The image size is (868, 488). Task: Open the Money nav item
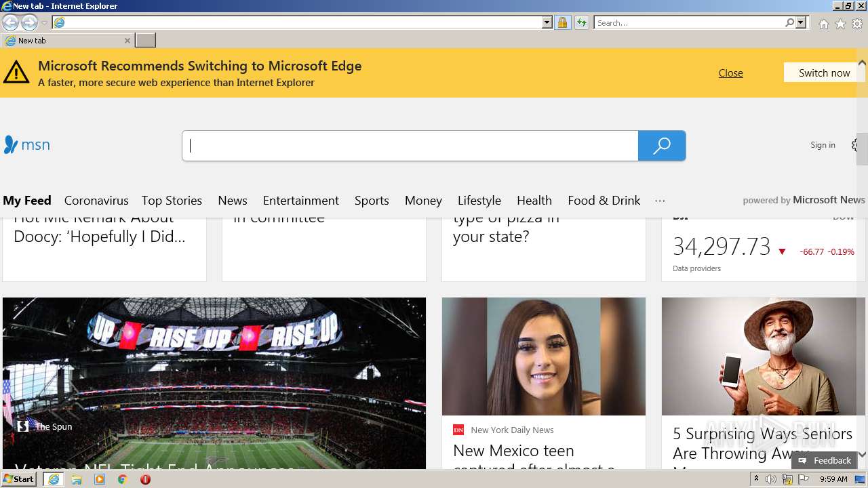423,201
